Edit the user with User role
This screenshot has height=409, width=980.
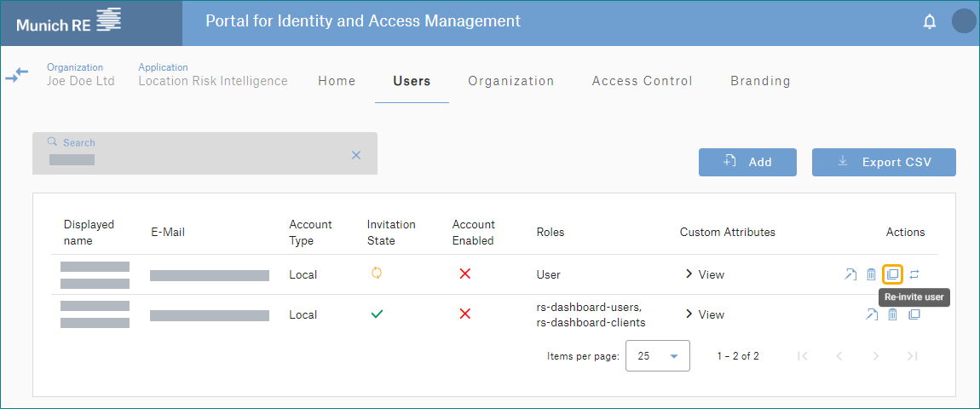click(x=850, y=274)
